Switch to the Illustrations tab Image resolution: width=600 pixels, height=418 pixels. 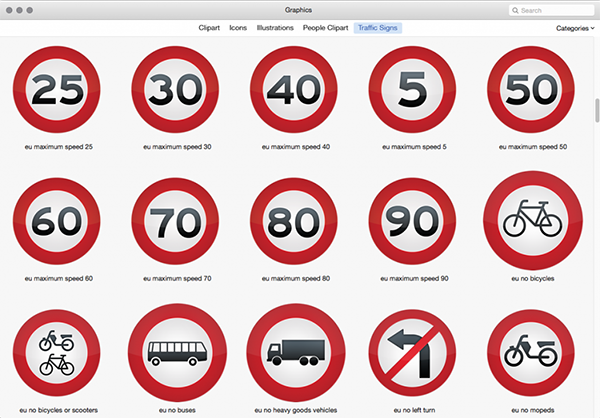[275, 28]
